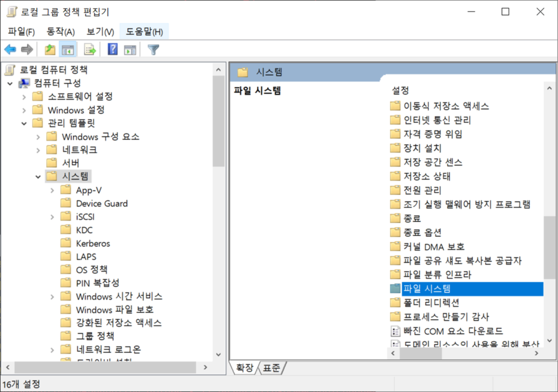Select Device Guard in the tree

[101, 204]
